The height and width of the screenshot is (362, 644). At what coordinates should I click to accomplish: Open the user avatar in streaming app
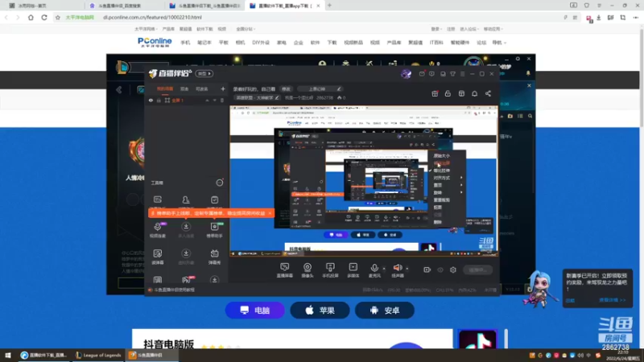point(406,74)
